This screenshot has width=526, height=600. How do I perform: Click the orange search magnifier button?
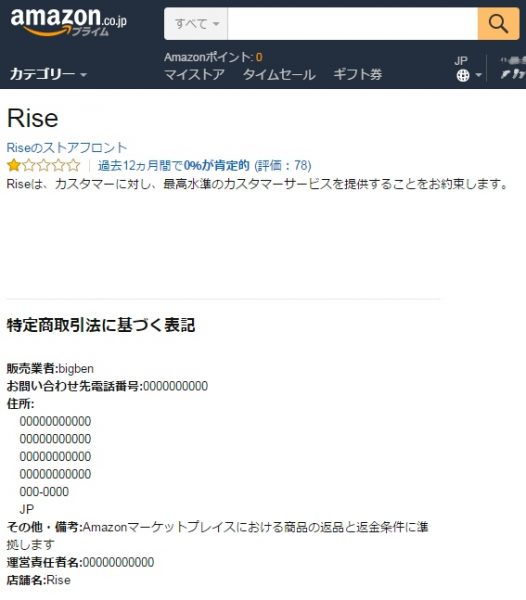[x=498, y=24]
